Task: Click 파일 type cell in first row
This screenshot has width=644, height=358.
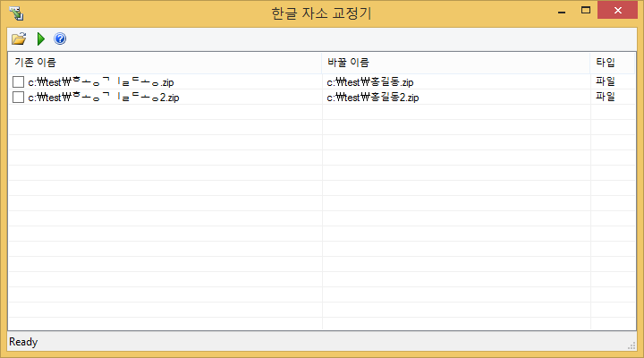Action: [606, 81]
